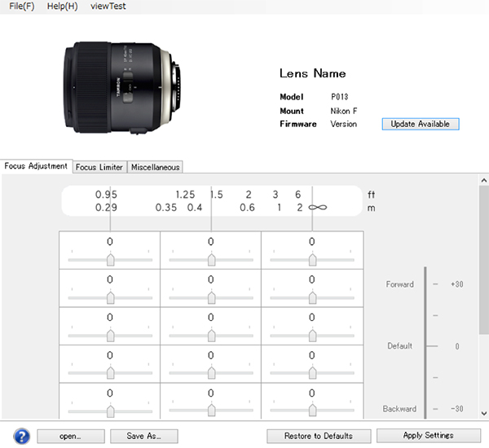Click the open... button
This screenshot has width=489, height=448.
[70, 436]
